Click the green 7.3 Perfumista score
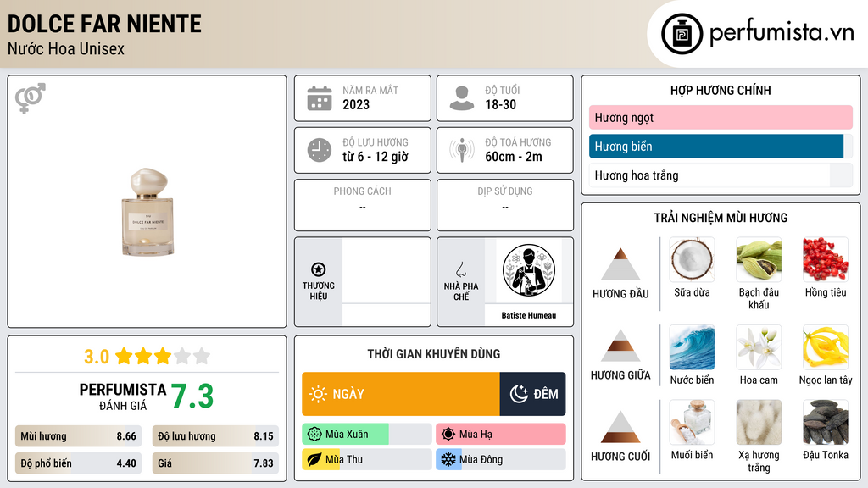 [192, 396]
